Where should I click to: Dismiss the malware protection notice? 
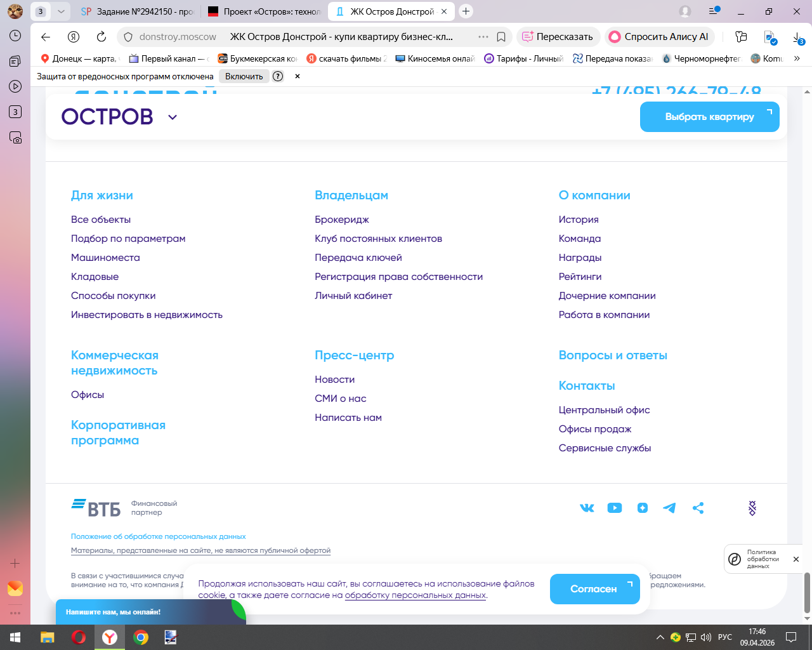click(x=297, y=76)
